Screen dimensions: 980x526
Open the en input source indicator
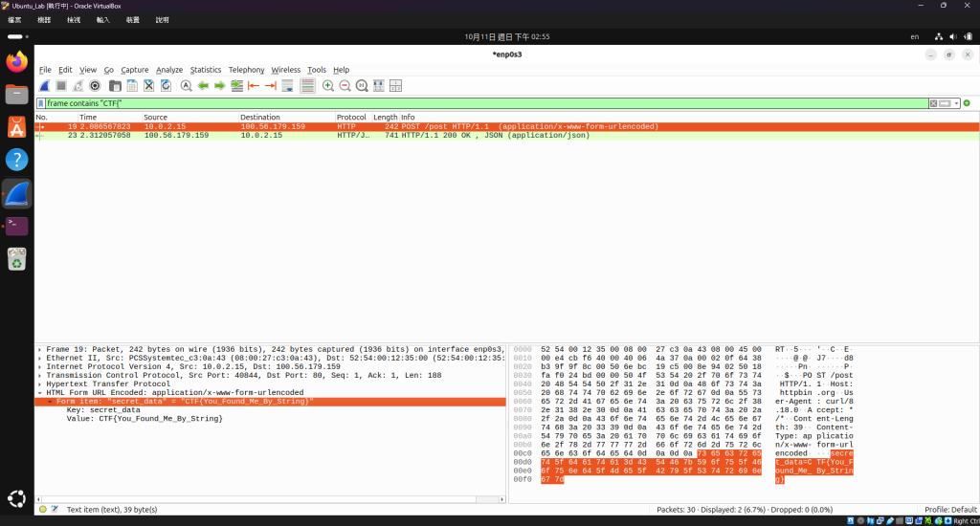click(914, 37)
